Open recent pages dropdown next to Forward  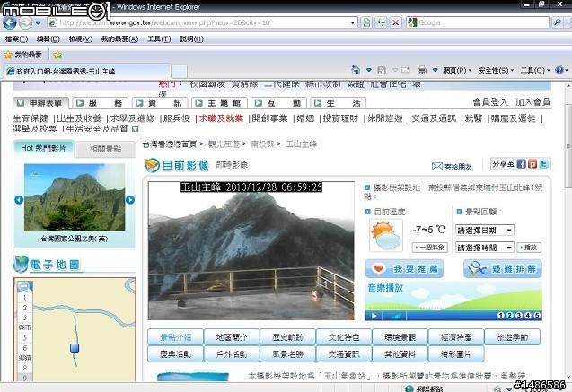(x=38, y=23)
